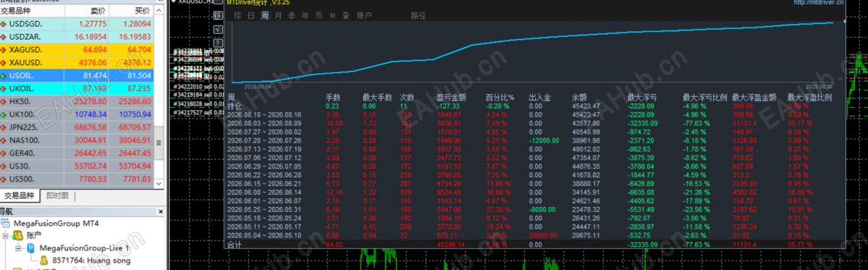Click the 余额 column header
Image resolution: width=868 pixels, height=270 pixels.
coord(580,97)
